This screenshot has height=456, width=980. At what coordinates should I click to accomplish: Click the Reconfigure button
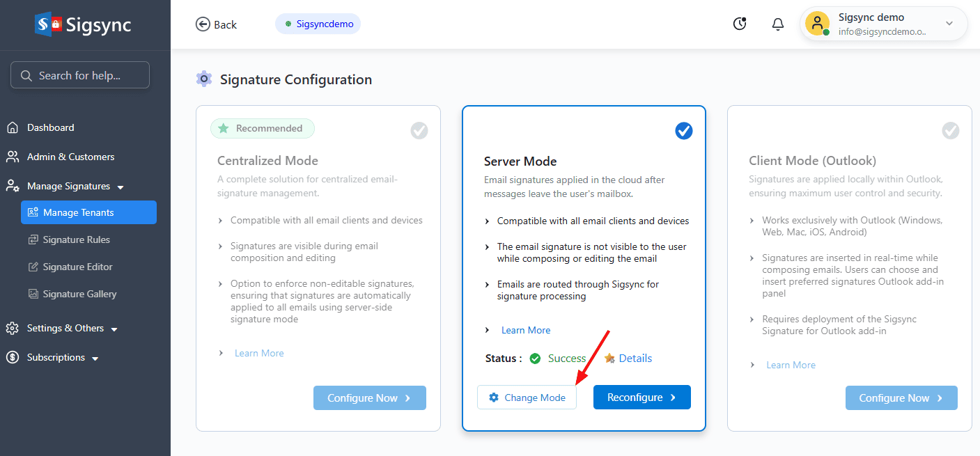[x=641, y=398]
